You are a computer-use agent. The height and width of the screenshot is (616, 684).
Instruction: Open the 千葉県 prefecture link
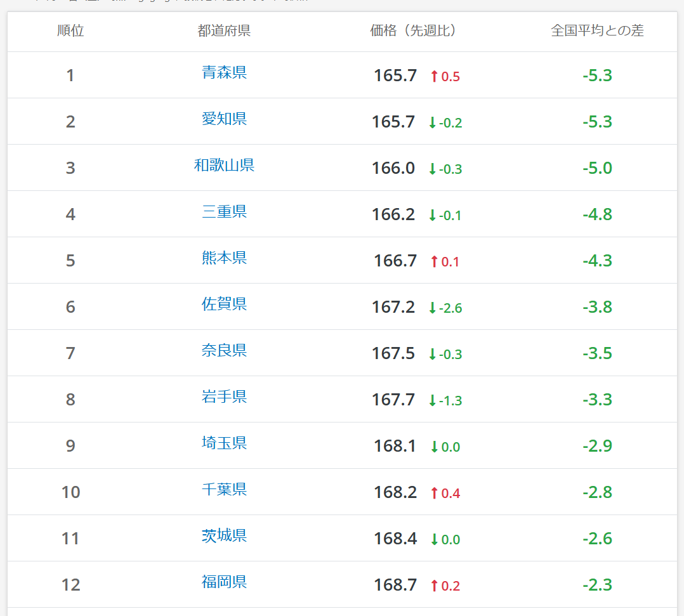(224, 489)
